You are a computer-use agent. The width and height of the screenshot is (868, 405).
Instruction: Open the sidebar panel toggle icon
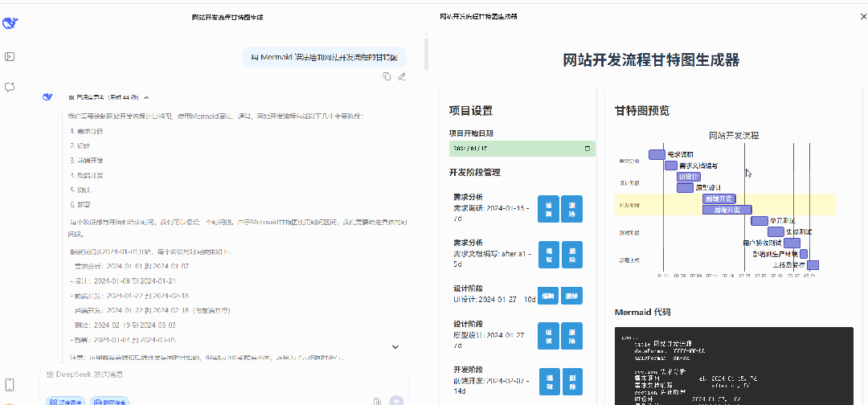[10, 56]
